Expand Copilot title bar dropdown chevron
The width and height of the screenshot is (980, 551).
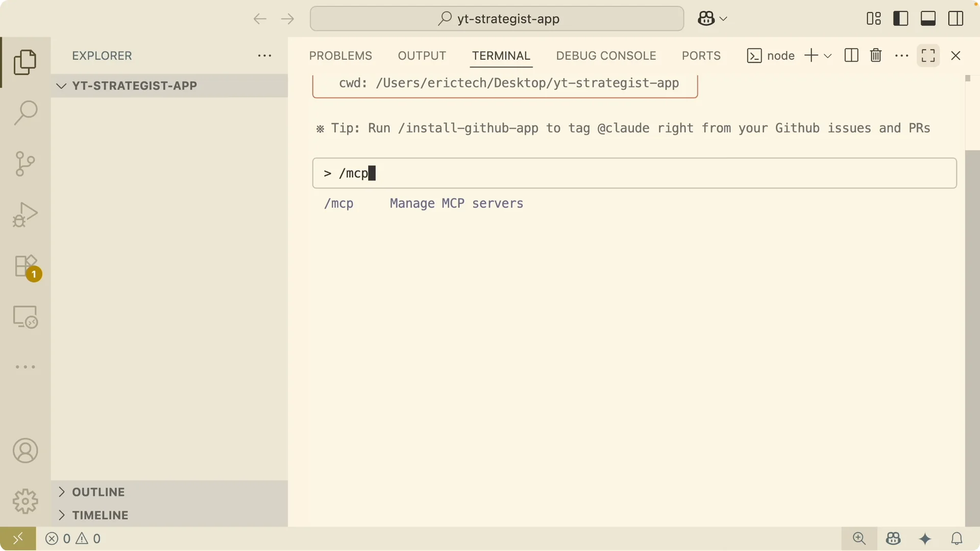coord(723,19)
